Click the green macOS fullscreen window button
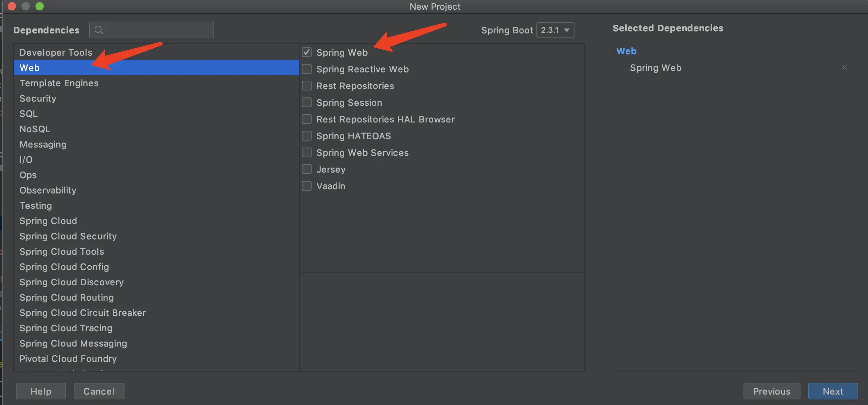This screenshot has width=868, height=405. pos(40,6)
